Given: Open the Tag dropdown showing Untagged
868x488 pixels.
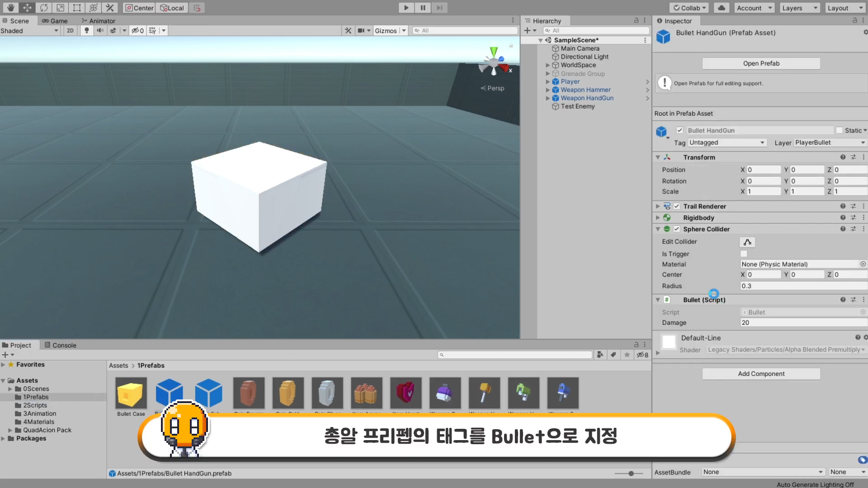Looking at the screenshot, I should click(726, 143).
